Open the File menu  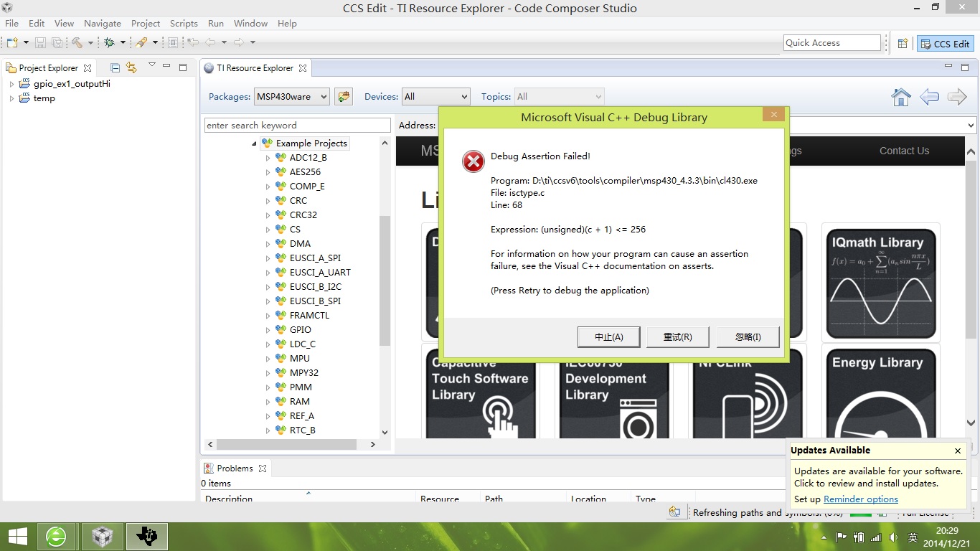pyautogui.click(x=11, y=23)
